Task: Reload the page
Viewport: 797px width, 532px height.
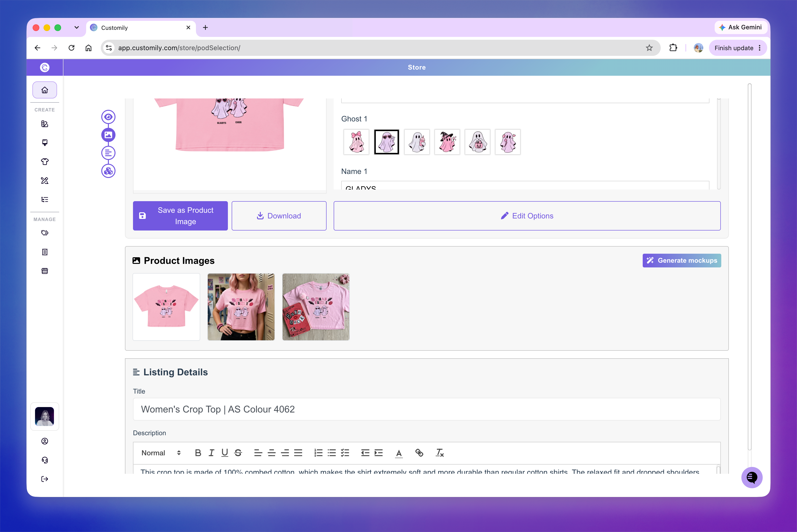Action: (x=71, y=48)
